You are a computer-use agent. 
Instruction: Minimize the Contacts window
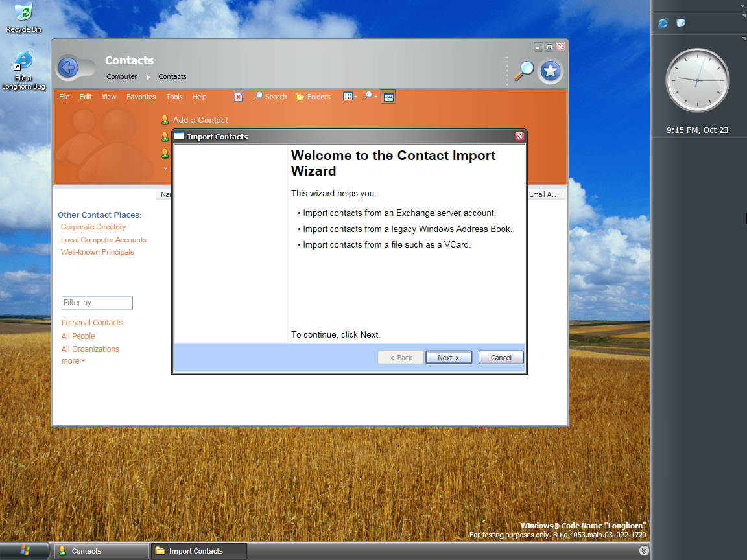pyautogui.click(x=538, y=47)
